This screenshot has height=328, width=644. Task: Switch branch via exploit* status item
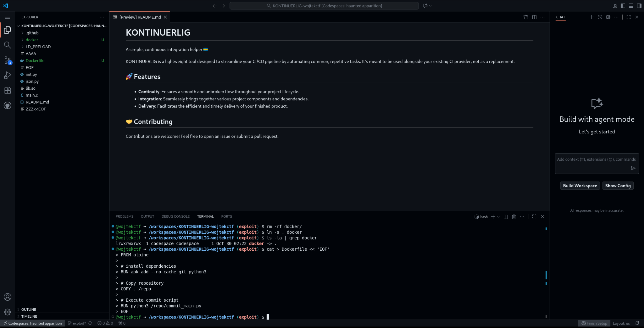77,323
